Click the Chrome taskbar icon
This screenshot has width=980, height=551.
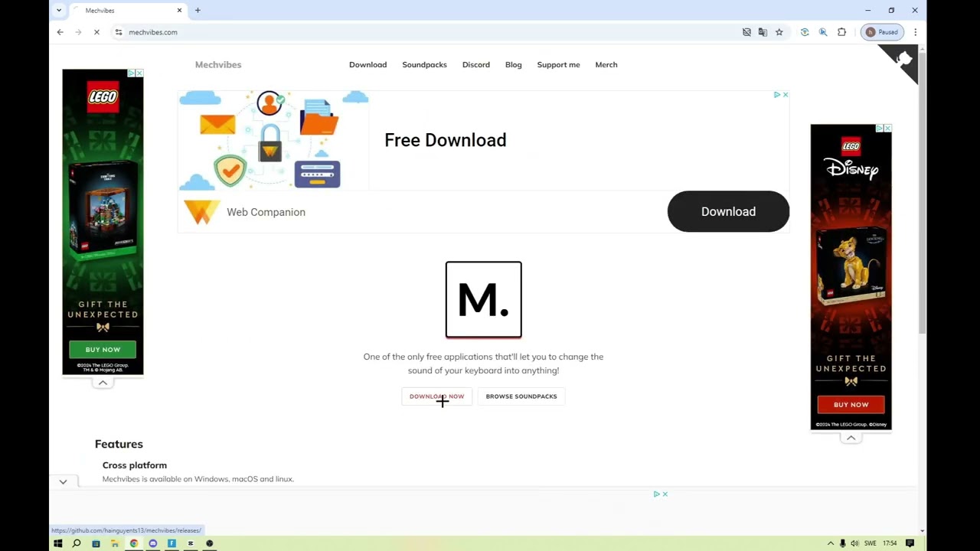tap(134, 543)
